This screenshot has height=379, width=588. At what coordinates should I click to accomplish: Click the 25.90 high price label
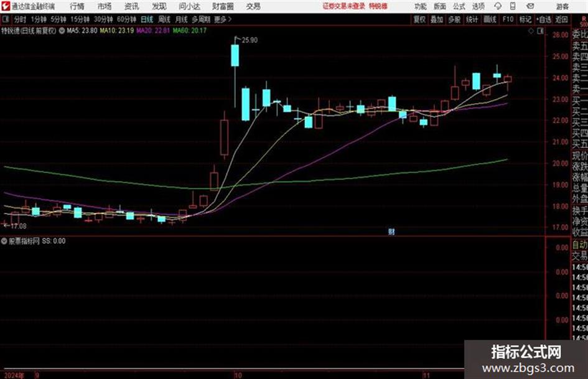250,40
